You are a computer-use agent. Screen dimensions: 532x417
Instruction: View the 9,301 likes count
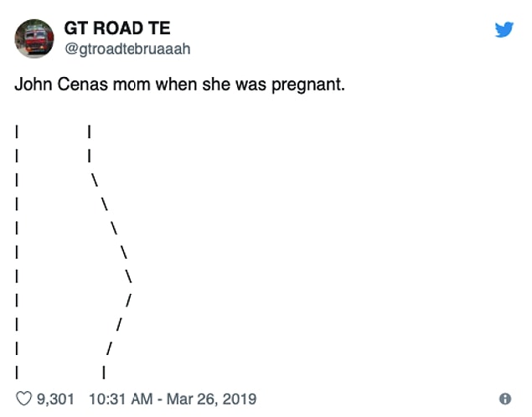(x=55, y=399)
